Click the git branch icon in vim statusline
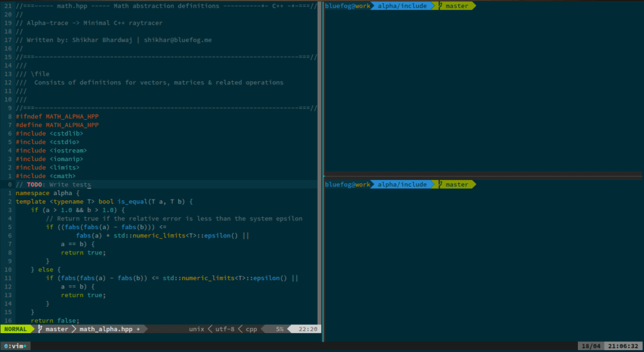This screenshot has width=644, height=352. (x=40, y=329)
